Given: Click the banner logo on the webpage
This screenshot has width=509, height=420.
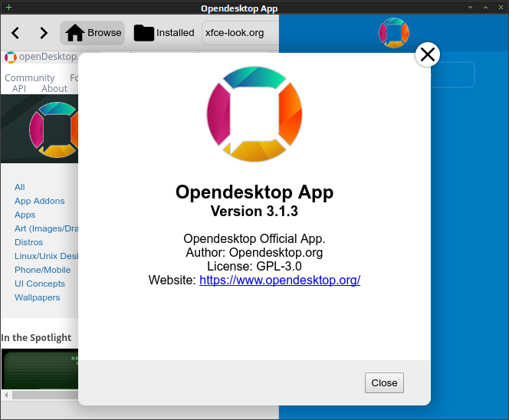Looking at the screenshot, I should pyautogui.click(x=54, y=130).
